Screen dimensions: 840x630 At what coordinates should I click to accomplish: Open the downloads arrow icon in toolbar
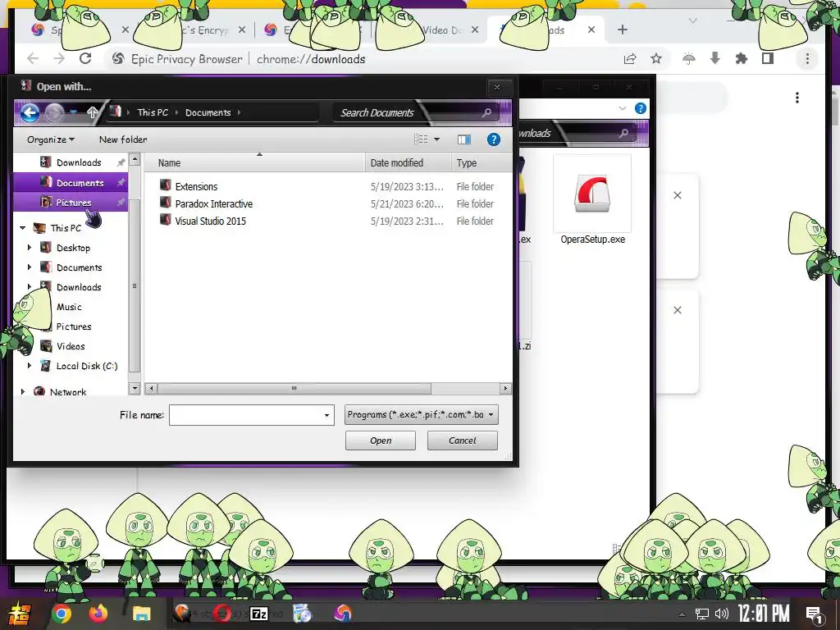pos(714,58)
